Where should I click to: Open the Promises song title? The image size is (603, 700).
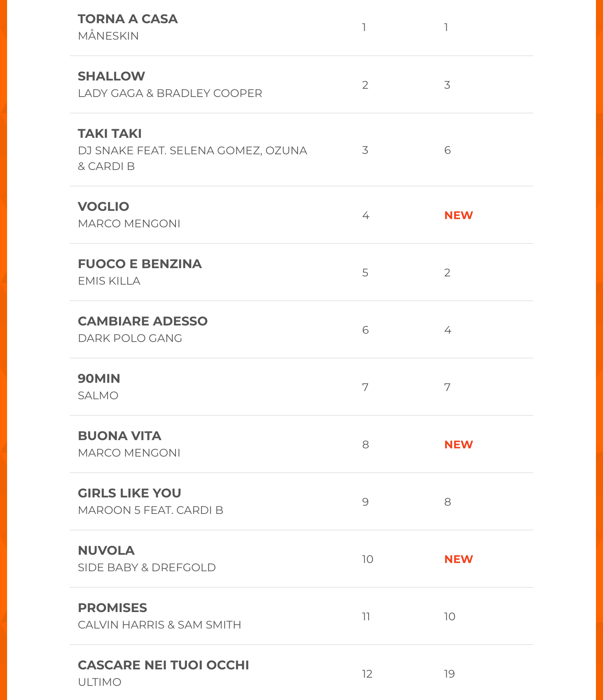click(112, 608)
